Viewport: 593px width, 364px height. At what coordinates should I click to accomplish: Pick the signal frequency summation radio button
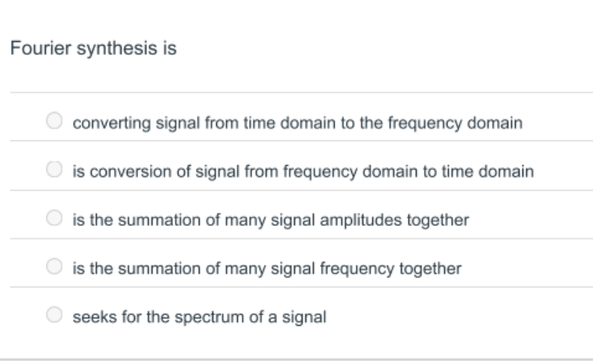(x=54, y=266)
